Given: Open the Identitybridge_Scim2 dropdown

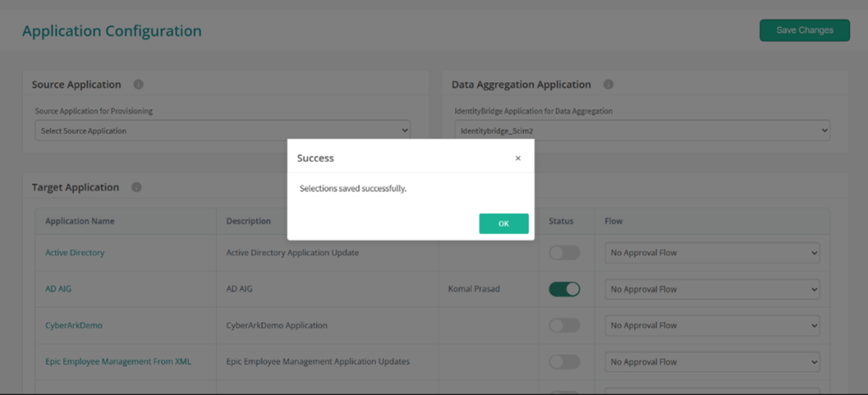Looking at the screenshot, I should [643, 131].
